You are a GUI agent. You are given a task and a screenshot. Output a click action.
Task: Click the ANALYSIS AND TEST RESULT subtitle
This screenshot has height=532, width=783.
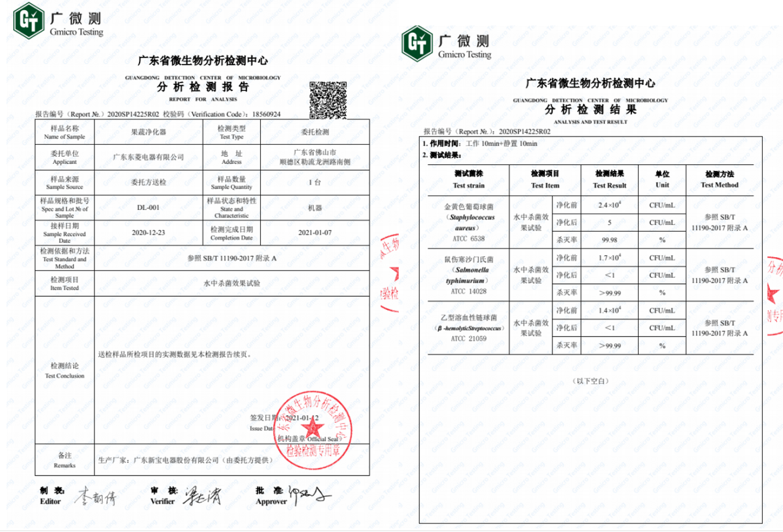coord(590,121)
